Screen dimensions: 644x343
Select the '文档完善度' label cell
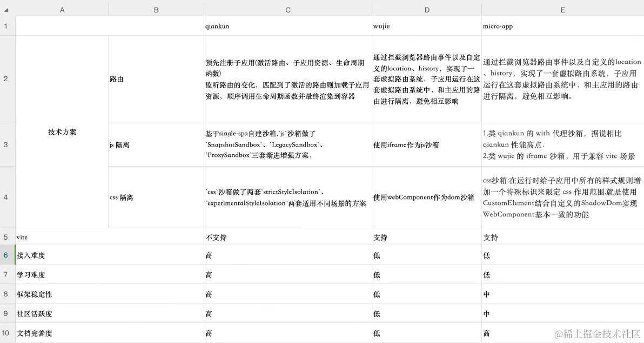pyautogui.click(x=110, y=333)
